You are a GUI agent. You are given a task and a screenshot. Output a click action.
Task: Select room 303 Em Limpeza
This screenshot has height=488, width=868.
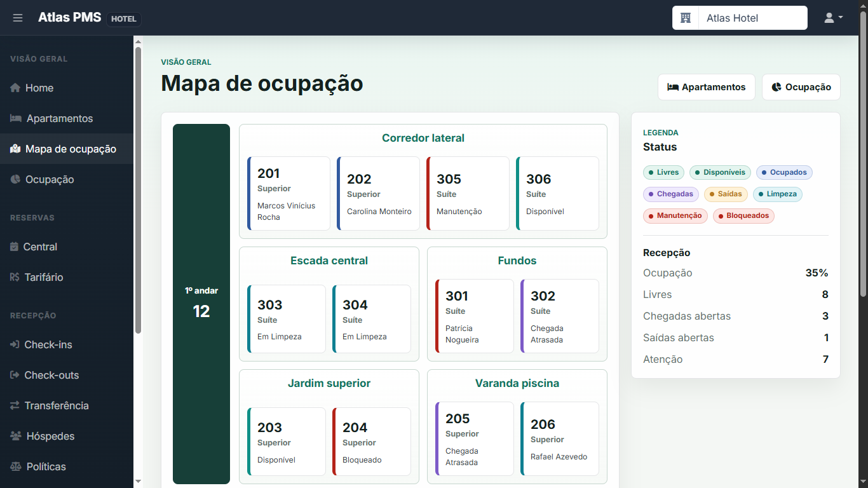[x=287, y=319]
